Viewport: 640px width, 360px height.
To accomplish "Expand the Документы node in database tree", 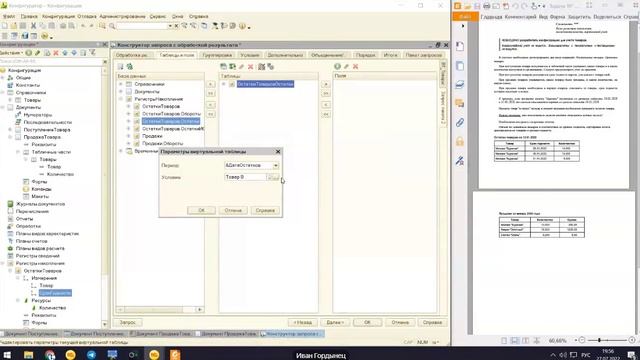I will point(121,91).
